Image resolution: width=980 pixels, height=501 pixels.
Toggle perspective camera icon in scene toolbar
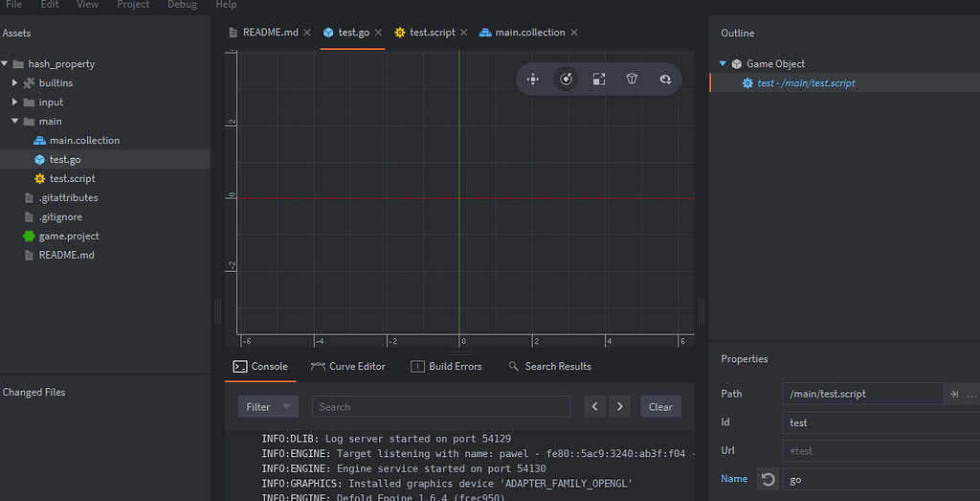(x=632, y=80)
